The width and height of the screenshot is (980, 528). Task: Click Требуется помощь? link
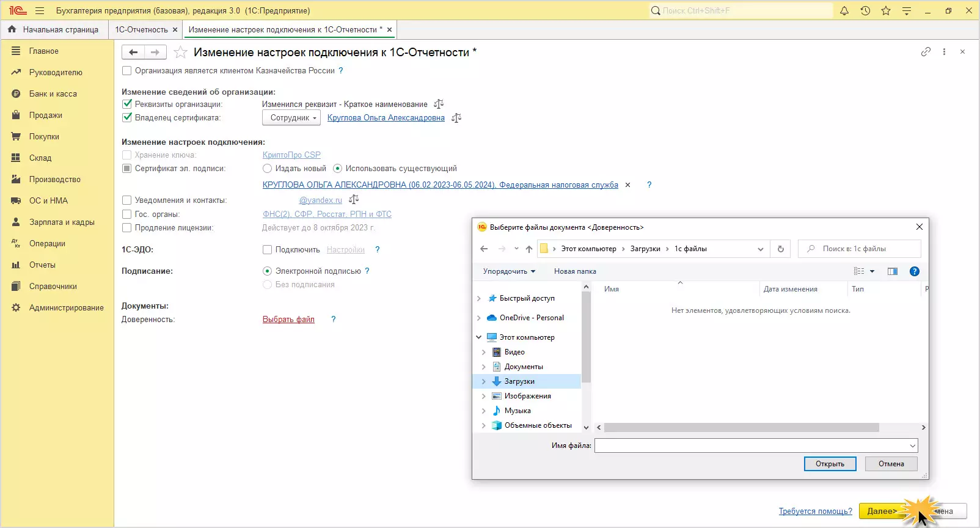(815, 511)
